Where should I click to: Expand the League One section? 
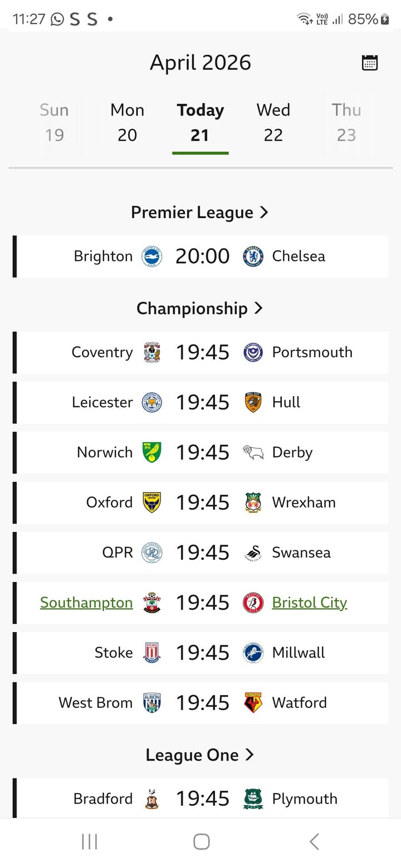click(x=200, y=755)
